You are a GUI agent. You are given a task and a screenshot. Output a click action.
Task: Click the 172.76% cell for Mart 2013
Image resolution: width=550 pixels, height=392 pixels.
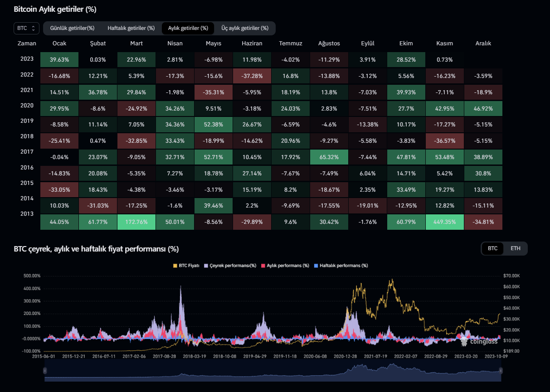click(x=136, y=223)
